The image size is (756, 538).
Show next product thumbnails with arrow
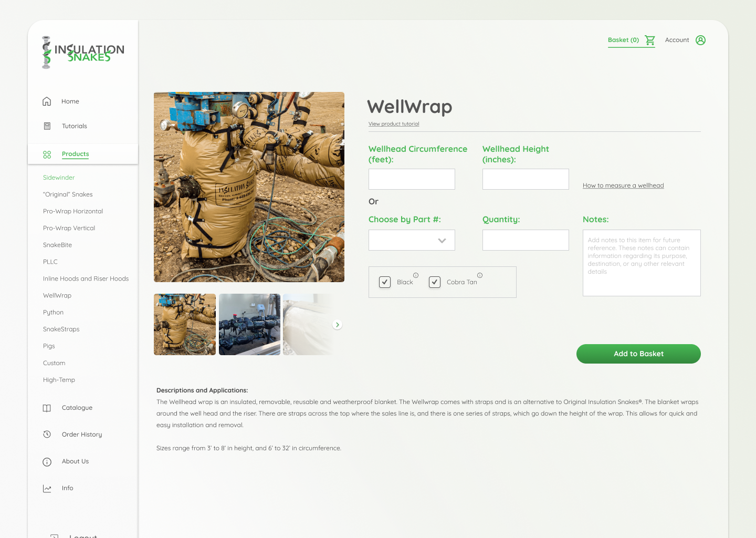click(x=338, y=325)
